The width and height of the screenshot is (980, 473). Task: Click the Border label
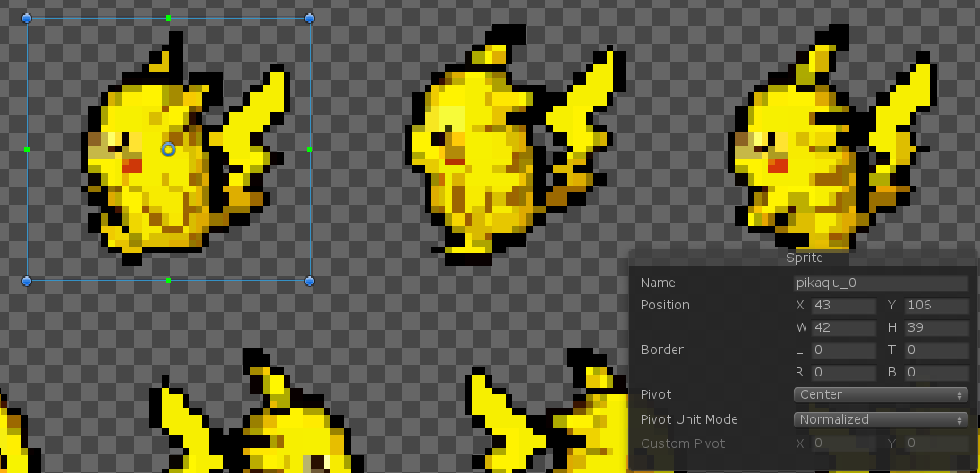point(662,350)
